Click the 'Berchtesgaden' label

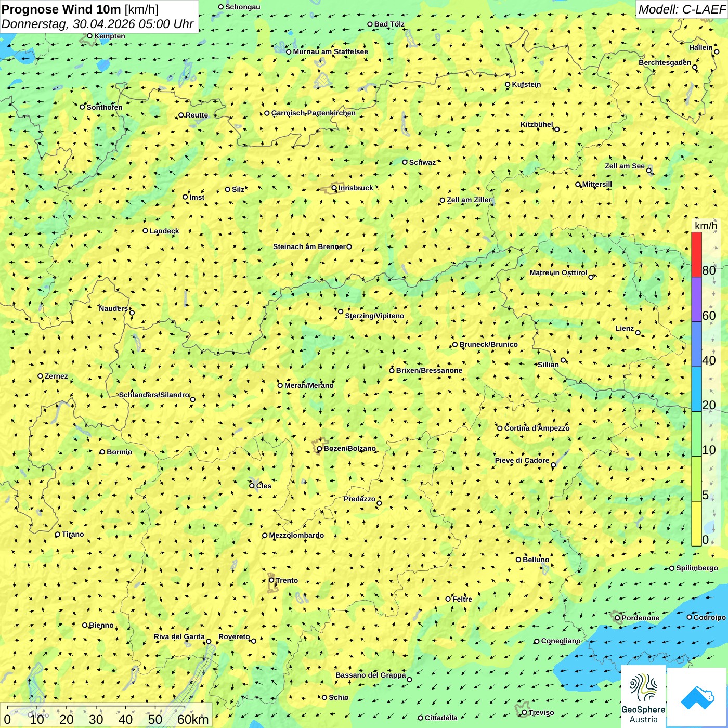coord(665,62)
